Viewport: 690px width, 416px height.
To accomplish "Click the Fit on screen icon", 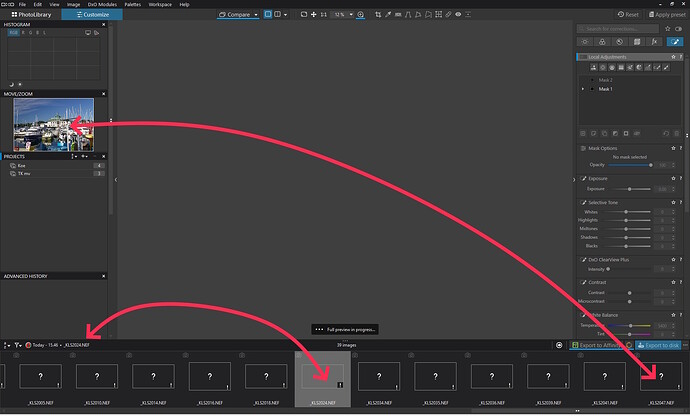I will tap(304, 15).
